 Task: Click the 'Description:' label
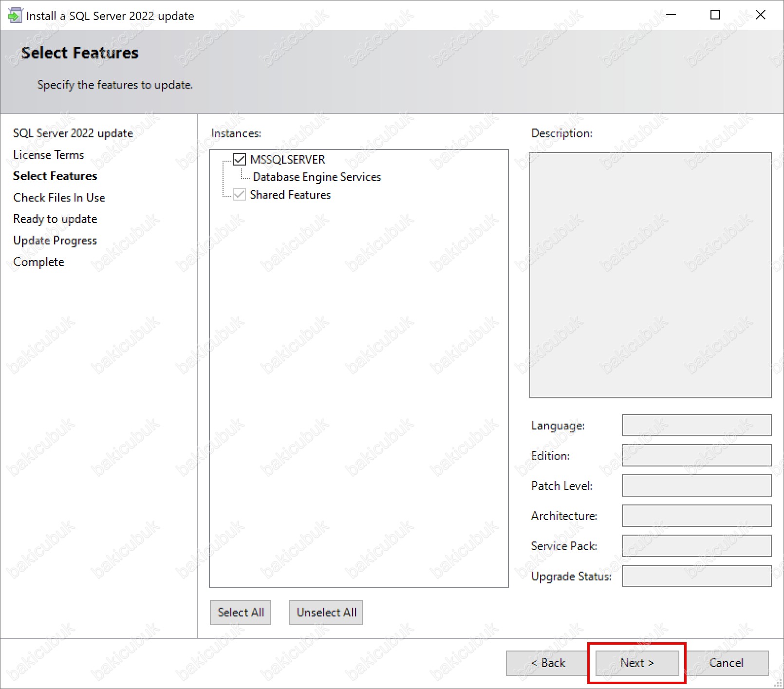[x=562, y=133]
